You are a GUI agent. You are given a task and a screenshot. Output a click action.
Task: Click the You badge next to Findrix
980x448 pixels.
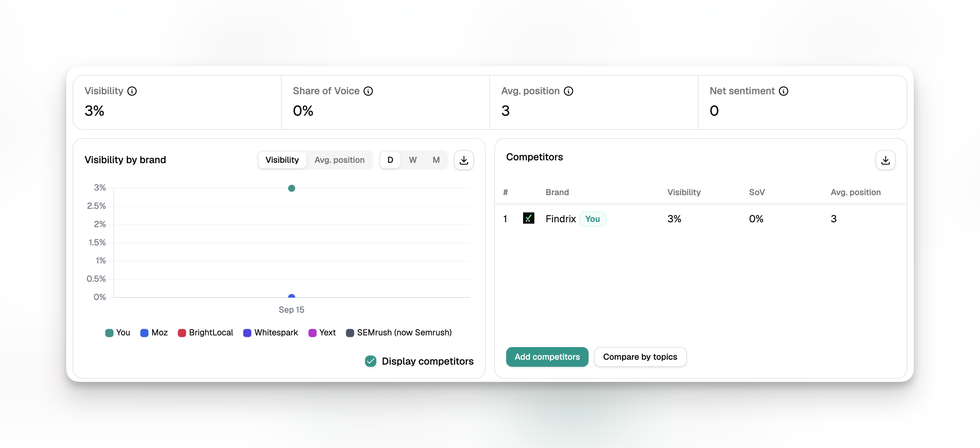(592, 219)
